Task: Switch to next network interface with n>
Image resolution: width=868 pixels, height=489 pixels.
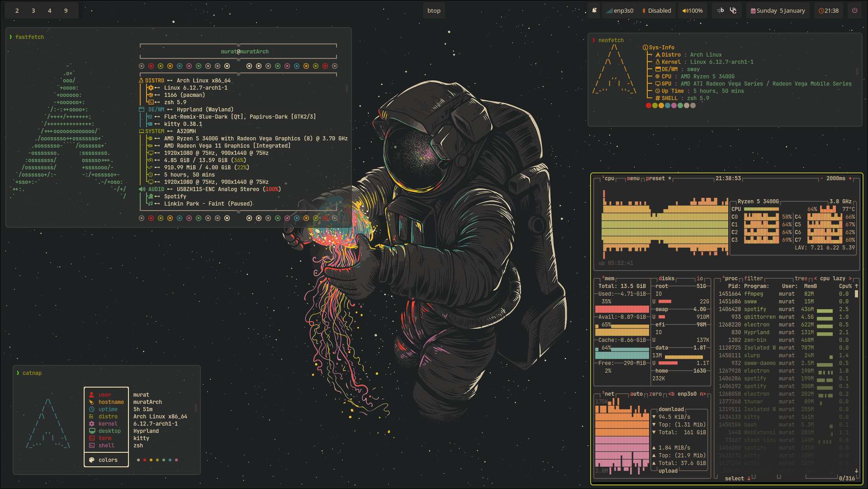Action: pos(703,394)
